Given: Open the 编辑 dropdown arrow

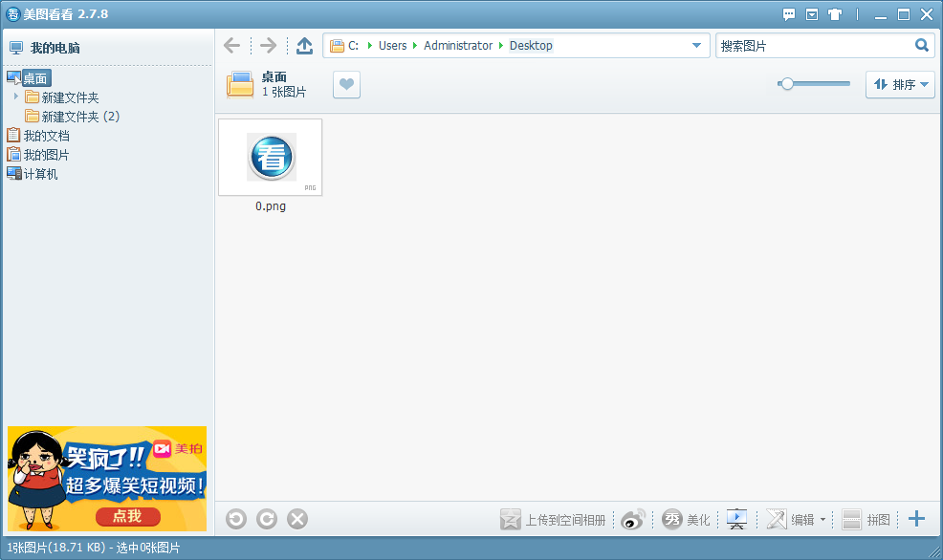Looking at the screenshot, I should tap(822, 520).
